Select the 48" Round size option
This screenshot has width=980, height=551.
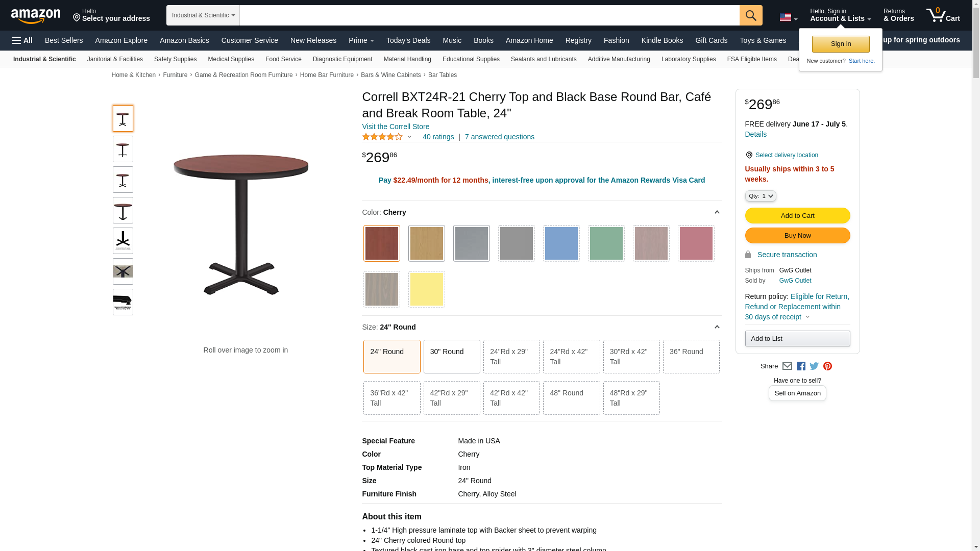(571, 398)
